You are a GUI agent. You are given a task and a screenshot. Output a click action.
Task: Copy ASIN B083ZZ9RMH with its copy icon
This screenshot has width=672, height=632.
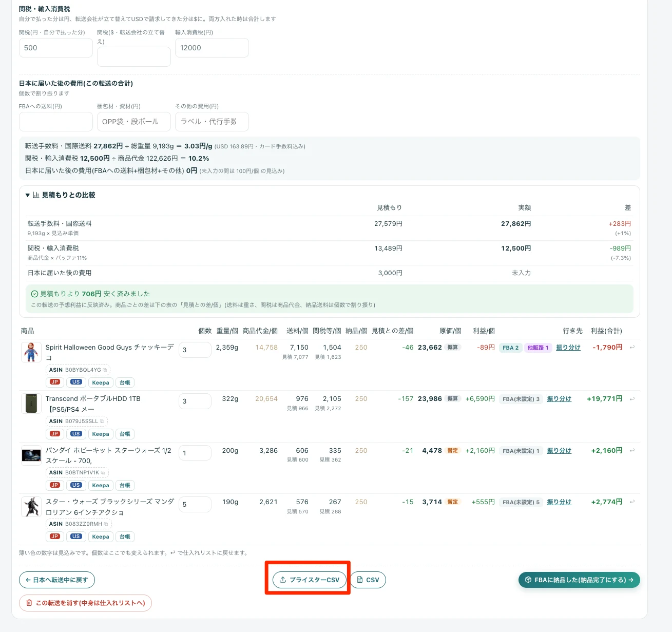coord(106,524)
